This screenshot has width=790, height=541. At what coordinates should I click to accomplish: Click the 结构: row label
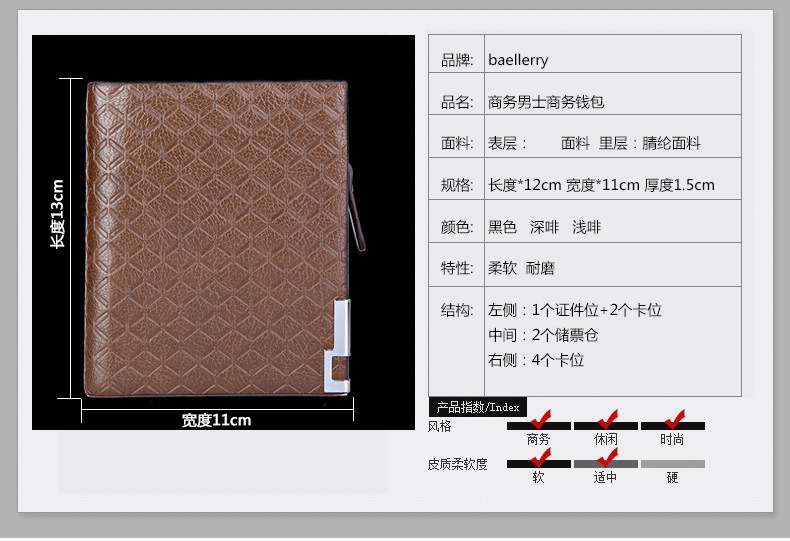tap(457, 310)
